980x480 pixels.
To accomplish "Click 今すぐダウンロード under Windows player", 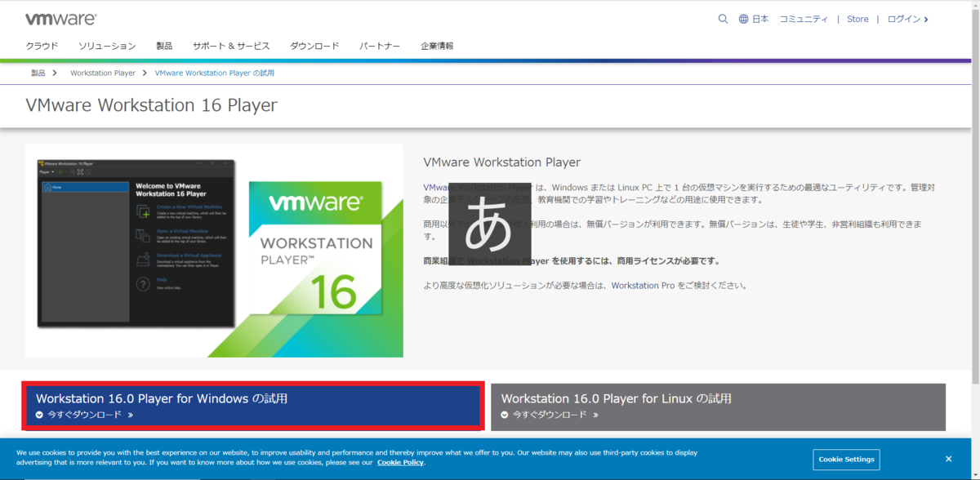I will (x=84, y=415).
